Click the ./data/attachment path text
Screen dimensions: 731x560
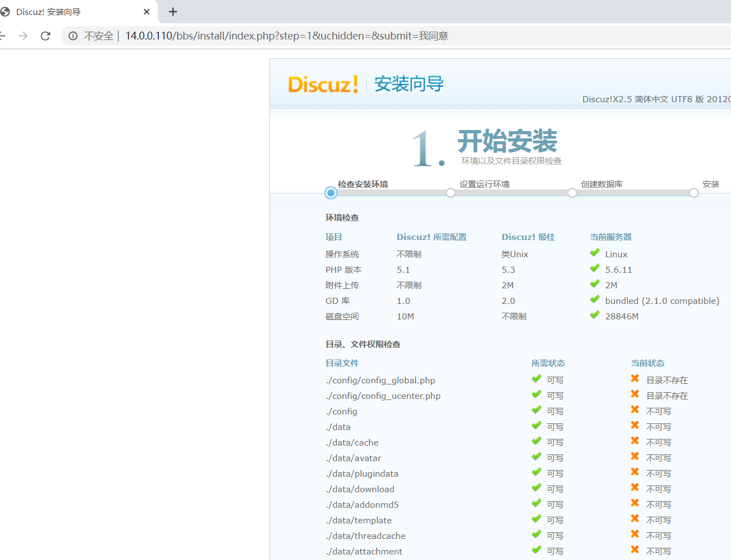[364, 552]
